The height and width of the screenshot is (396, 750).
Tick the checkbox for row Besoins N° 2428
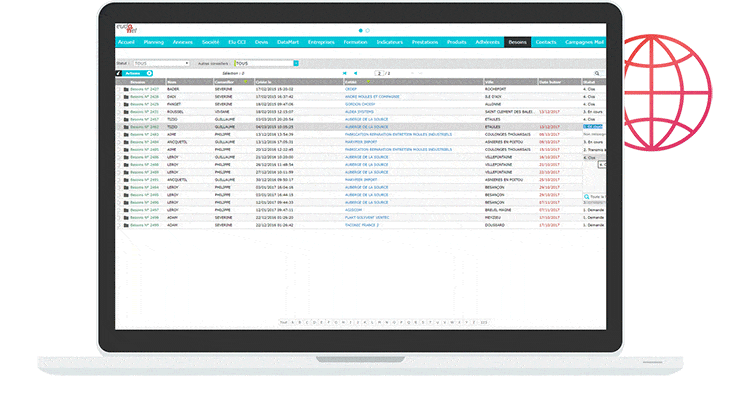coord(120,97)
